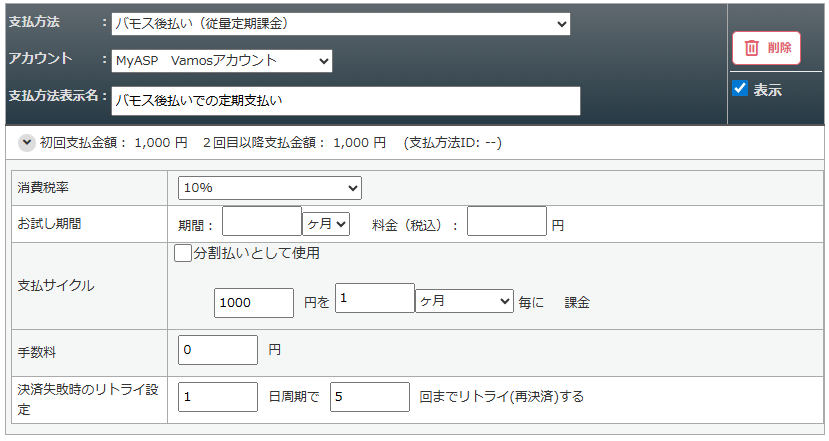Click the retry 日周期 interval field
The image size is (829, 441).
click(x=218, y=397)
